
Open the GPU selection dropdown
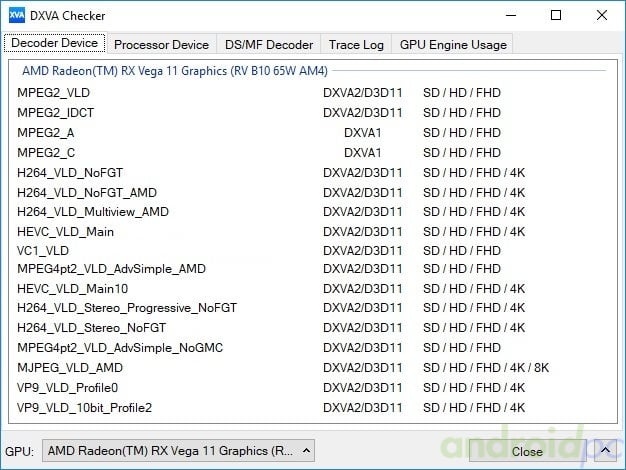click(180, 451)
